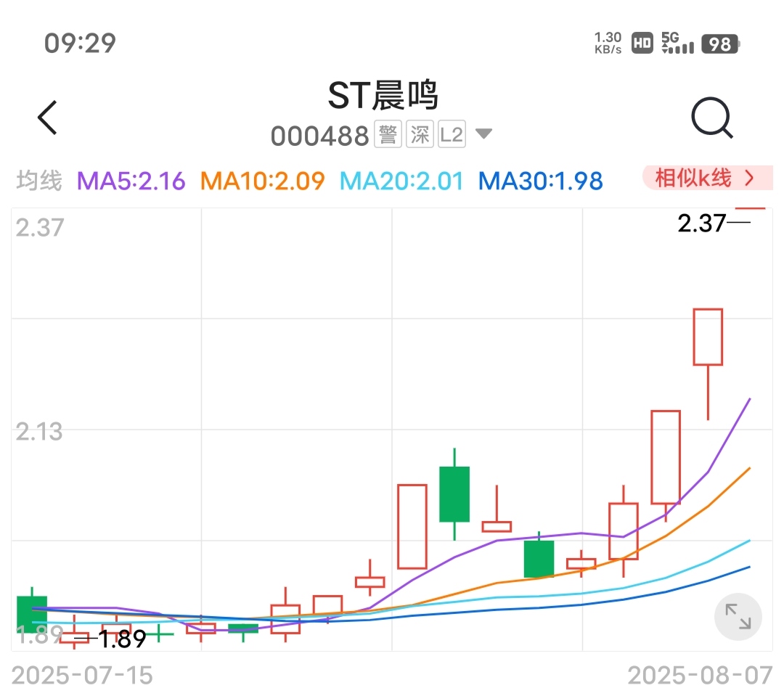Tap the 警 warning badge
The height and width of the screenshot is (688, 784).
[x=388, y=134]
